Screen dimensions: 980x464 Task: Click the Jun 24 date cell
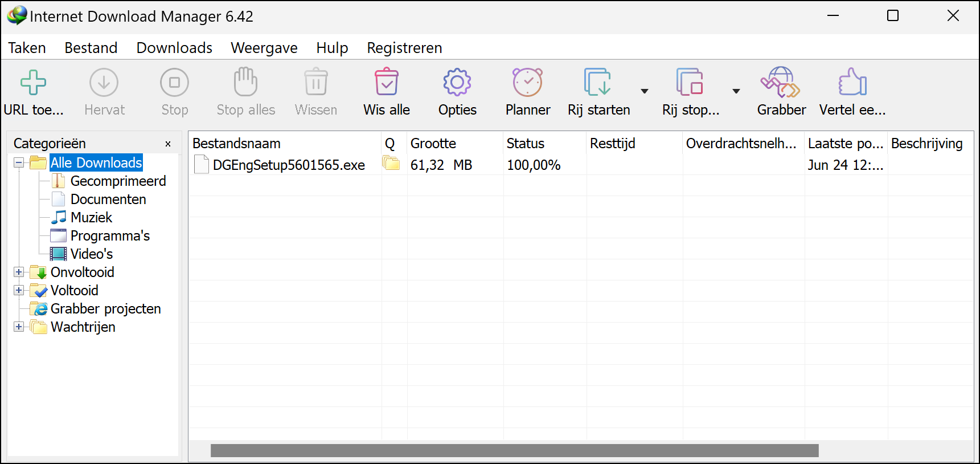coord(846,165)
